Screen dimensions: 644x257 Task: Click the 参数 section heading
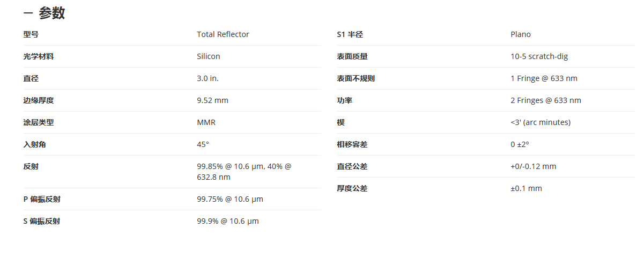tap(51, 13)
